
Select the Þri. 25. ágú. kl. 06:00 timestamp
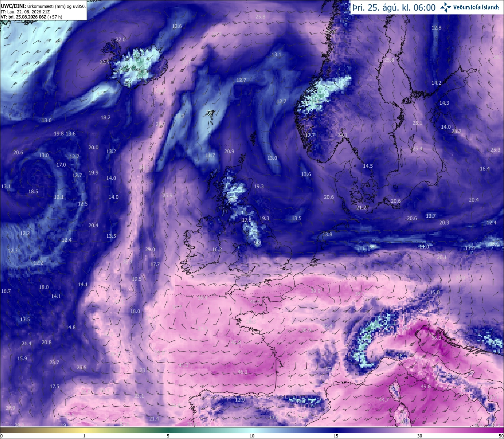coord(394,7)
